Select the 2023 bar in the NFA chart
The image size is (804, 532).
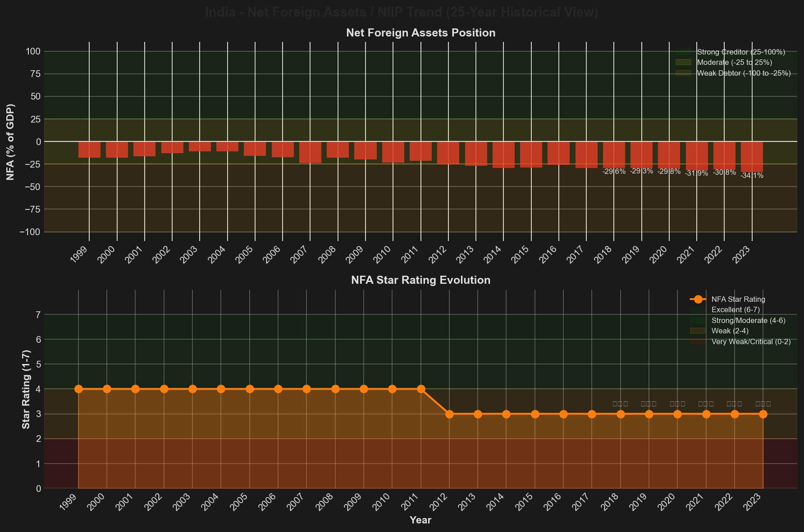tap(752, 157)
